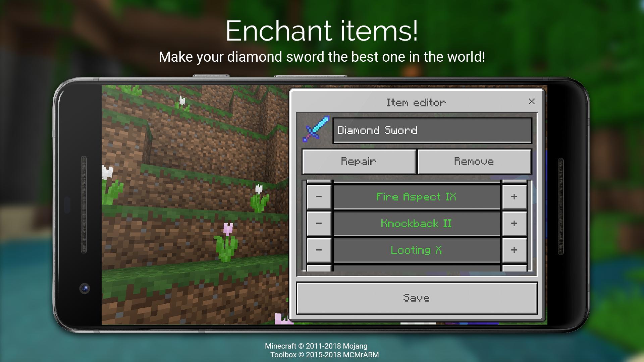The width and height of the screenshot is (644, 362).
Task: Select Knockback II enchantment entry
Action: [416, 223]
